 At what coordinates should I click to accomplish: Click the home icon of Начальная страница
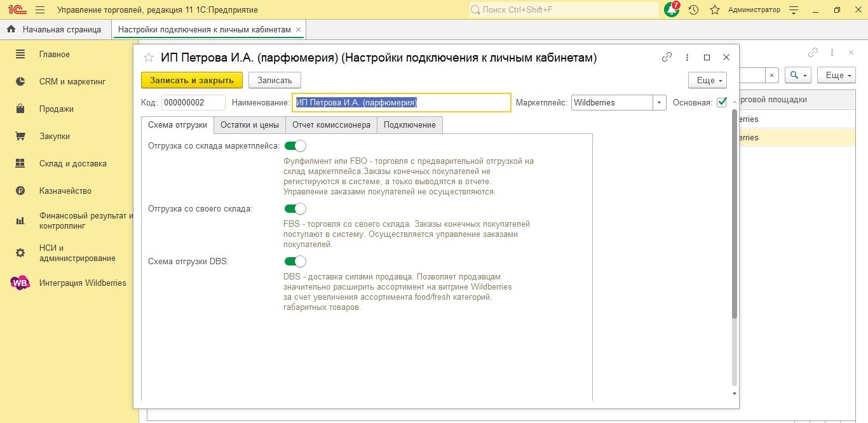(11, 29)
